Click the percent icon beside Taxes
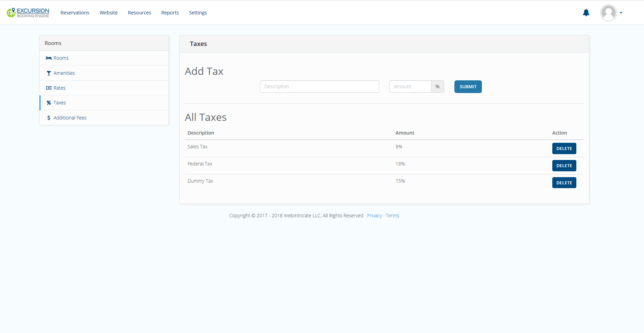Screen dimensions: 644x333 coord(49,103)
